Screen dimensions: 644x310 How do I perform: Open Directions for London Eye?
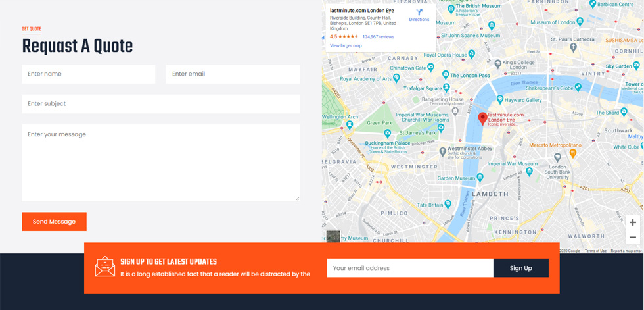pos(419,15)
